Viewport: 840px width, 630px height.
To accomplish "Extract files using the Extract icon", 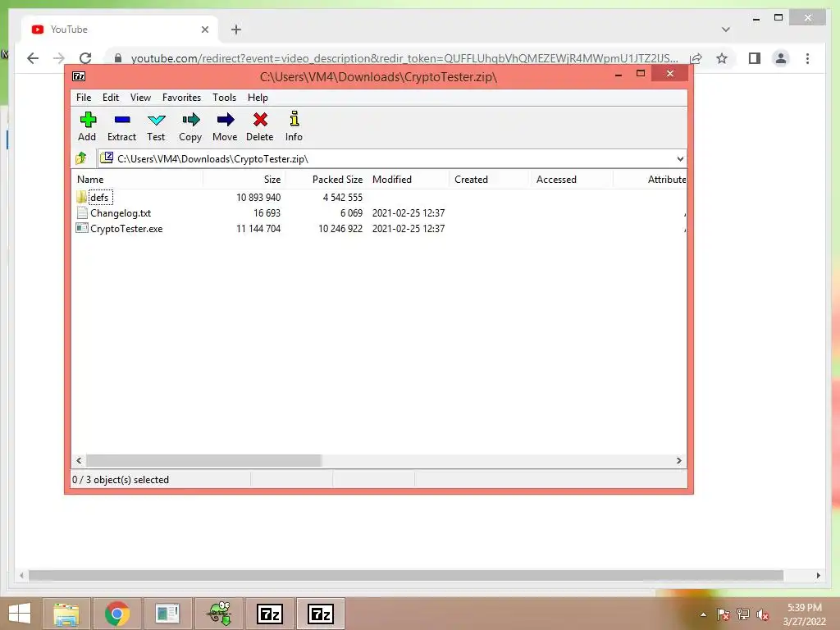I will pos(121,120).
